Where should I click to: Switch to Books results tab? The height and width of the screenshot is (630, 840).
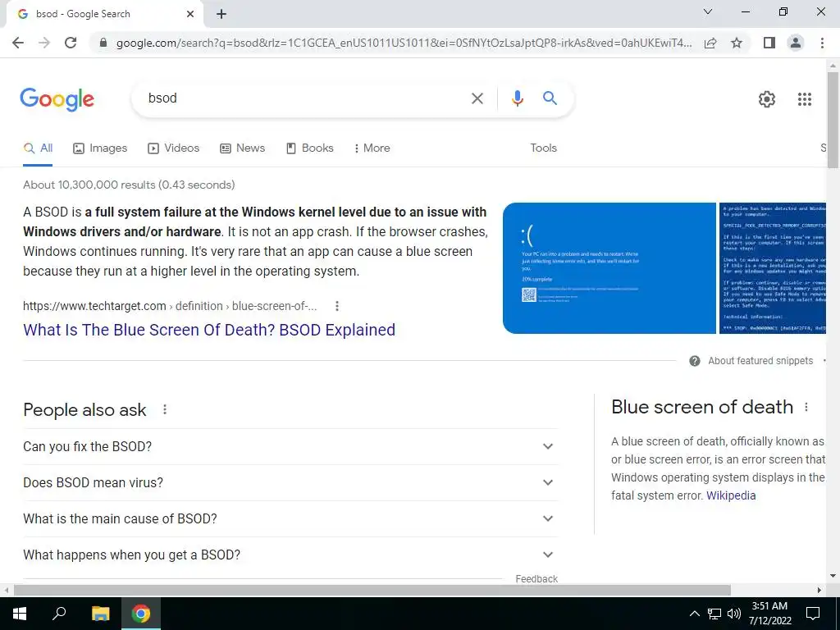[x=309, y=148]
